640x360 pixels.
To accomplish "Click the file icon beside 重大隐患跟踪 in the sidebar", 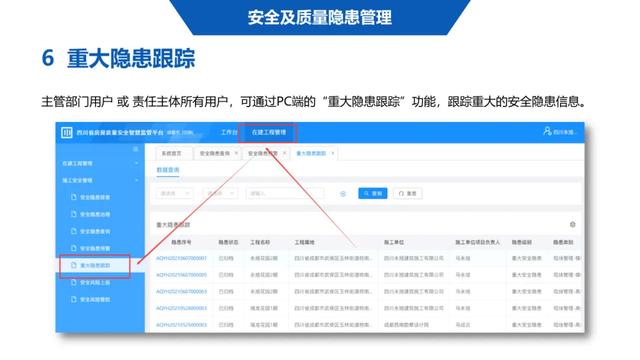I will [73, 265].
